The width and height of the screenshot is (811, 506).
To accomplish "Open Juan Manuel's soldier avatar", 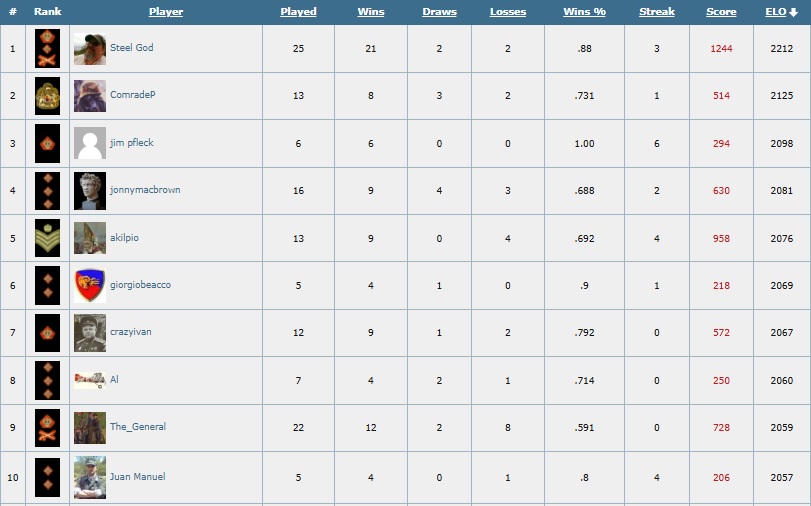I will (x=89, y=477).
